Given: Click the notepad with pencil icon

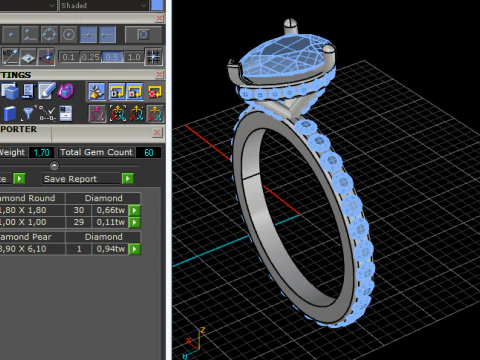Looking at the screenshot, I should click(46, 91).
